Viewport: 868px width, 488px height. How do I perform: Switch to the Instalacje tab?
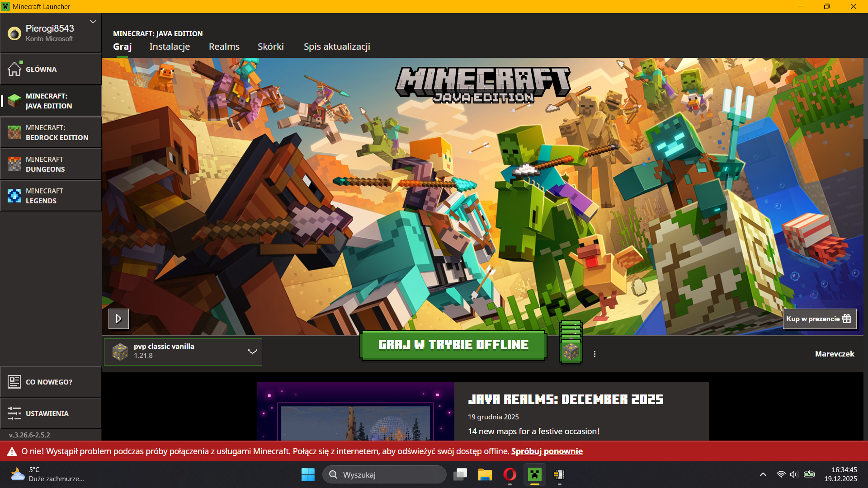170,47
